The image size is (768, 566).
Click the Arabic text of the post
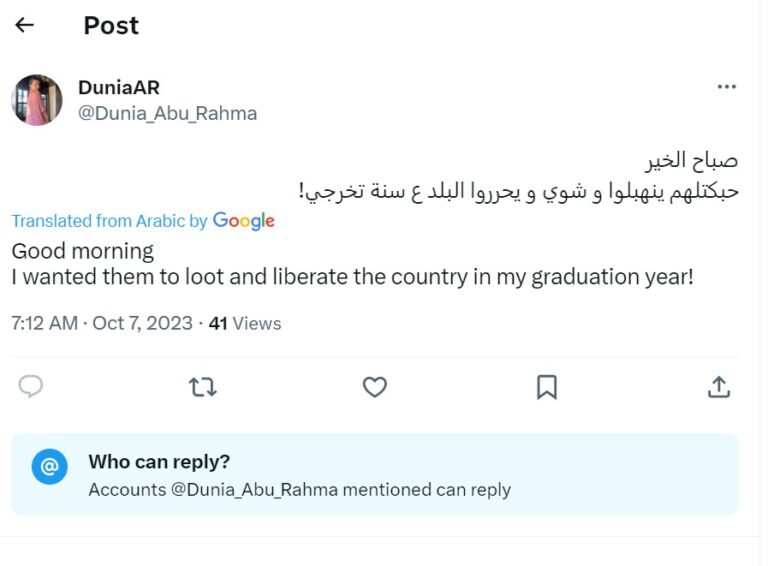point(519,189)
